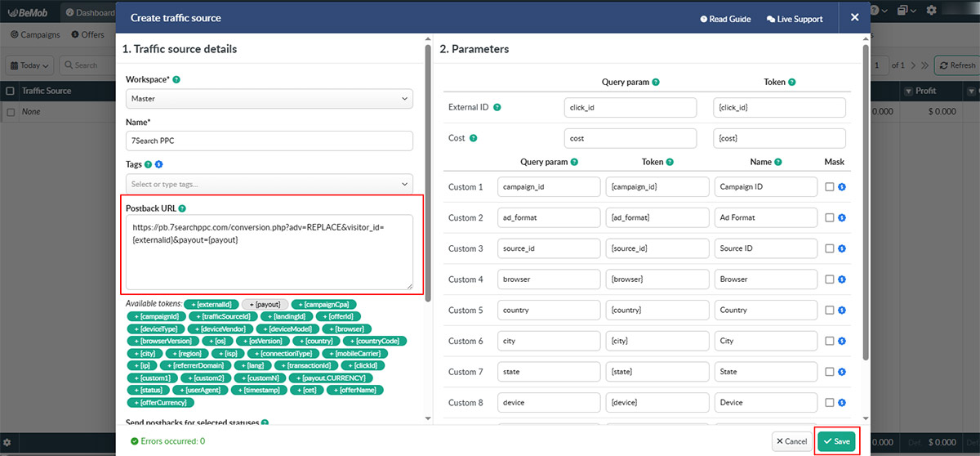Enable Mask checkbox for Custom 1
980x456 pixels.
(830, 187)
